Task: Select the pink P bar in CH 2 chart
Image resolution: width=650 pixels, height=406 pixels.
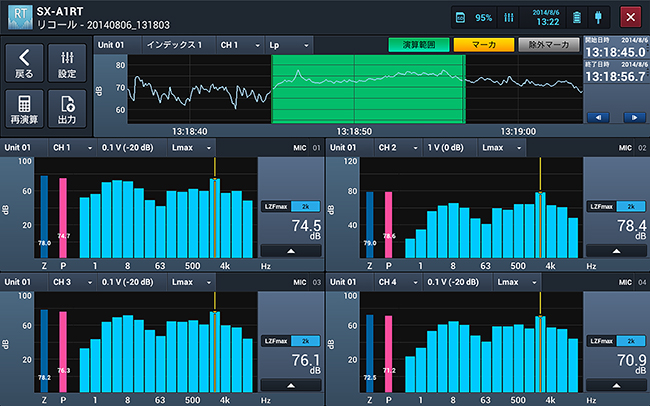Action: pyautogui.click(x=388, y=224)
